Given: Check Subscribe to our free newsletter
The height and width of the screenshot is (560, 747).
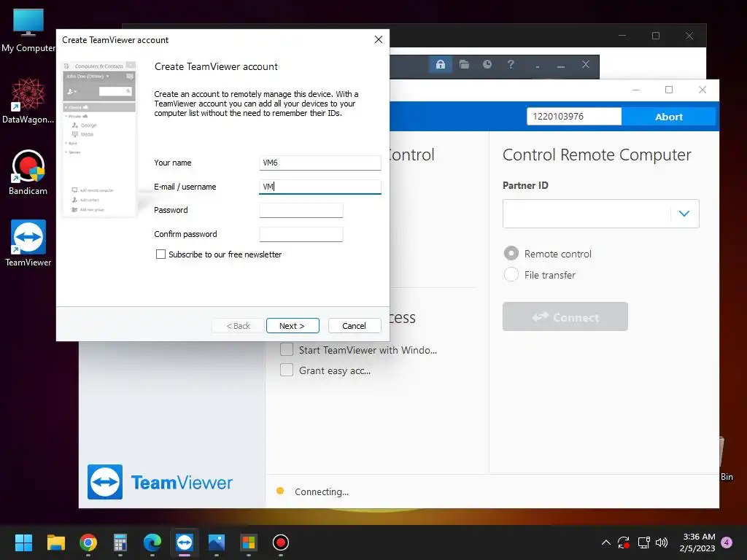Looking at the screenshot, I should (160, 254).
